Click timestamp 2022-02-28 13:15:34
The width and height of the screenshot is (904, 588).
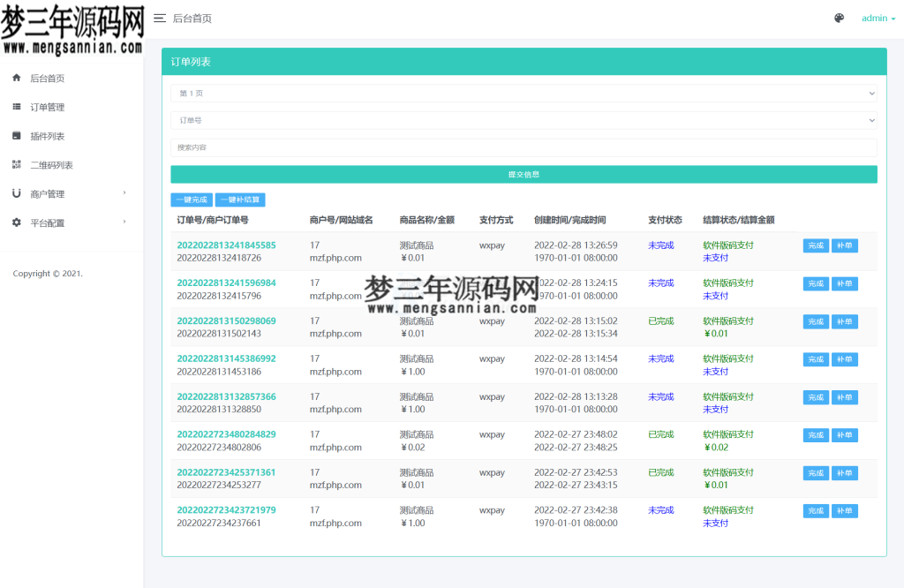576,334
